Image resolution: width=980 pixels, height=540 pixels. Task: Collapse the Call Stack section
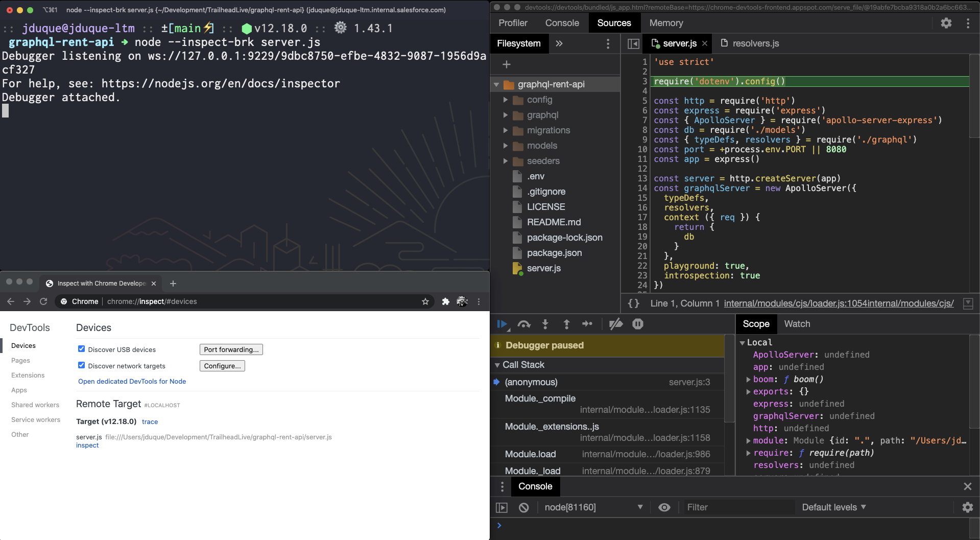(x=497, y=365)
